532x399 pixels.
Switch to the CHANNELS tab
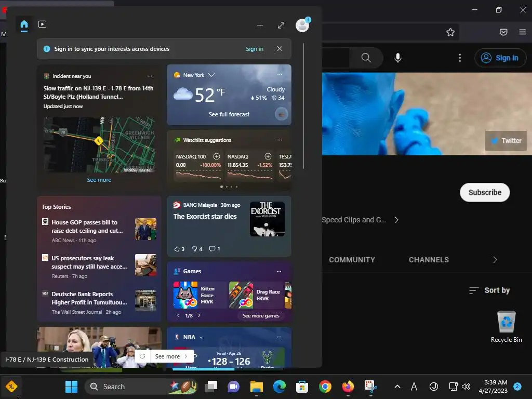point(429,260)
